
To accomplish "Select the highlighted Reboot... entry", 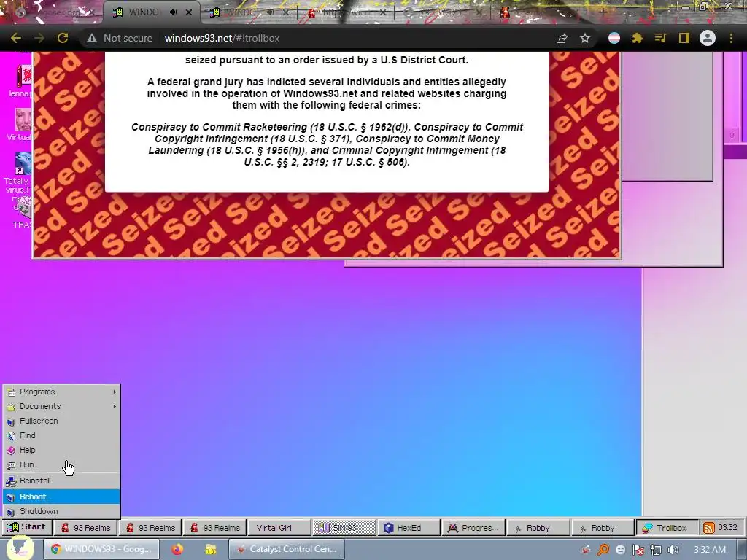I will click(61, 497).
